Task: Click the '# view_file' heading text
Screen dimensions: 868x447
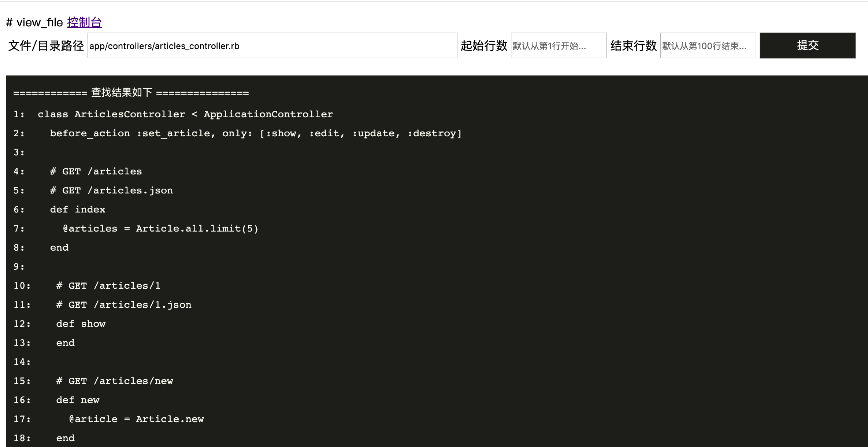Action: tap(34, 22)
